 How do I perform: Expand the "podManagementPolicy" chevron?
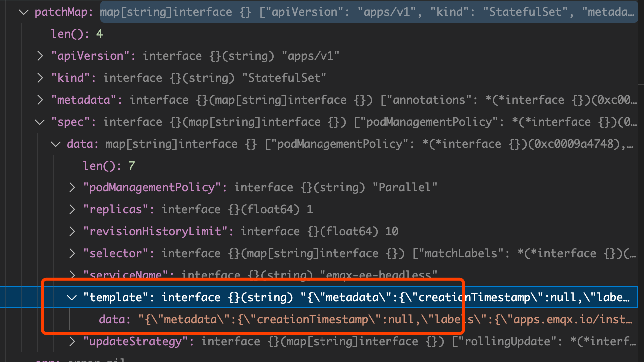point(72,187)
